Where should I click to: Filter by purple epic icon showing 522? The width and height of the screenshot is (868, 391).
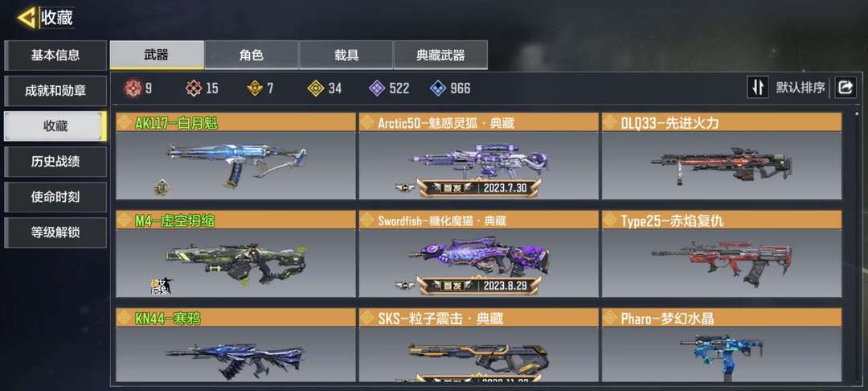[x=377, y=88]
